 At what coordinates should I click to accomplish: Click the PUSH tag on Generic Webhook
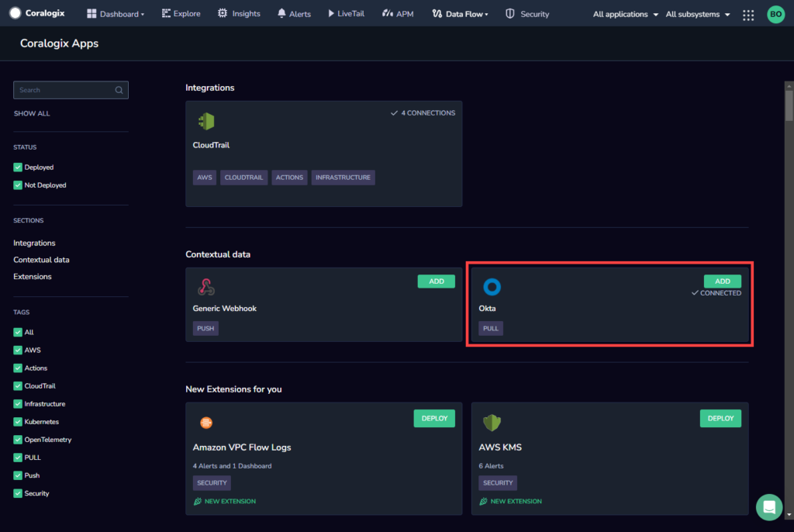[x=205, y=328]
